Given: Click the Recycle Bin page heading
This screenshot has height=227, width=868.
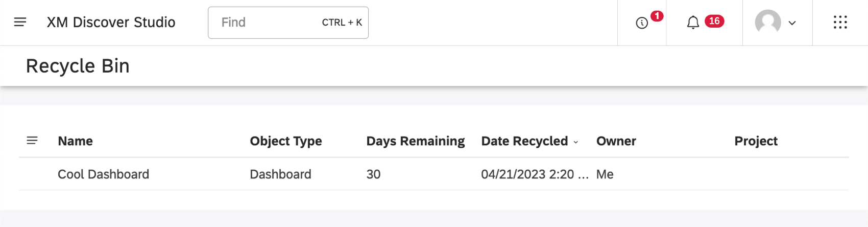Looking at the screenshot, I should point(78,66).
